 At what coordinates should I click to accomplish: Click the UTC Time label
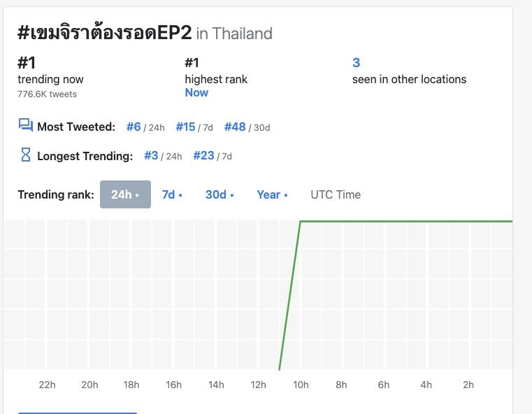(336, 195)
